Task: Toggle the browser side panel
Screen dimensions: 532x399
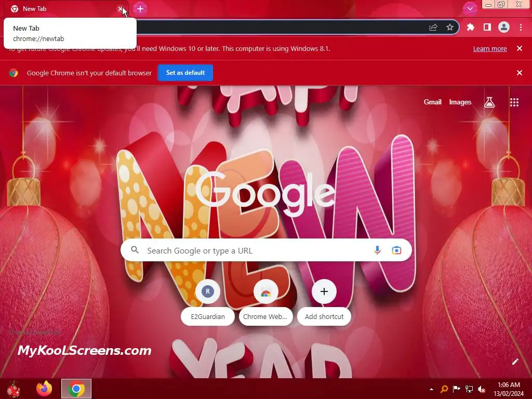Action: 487,27
